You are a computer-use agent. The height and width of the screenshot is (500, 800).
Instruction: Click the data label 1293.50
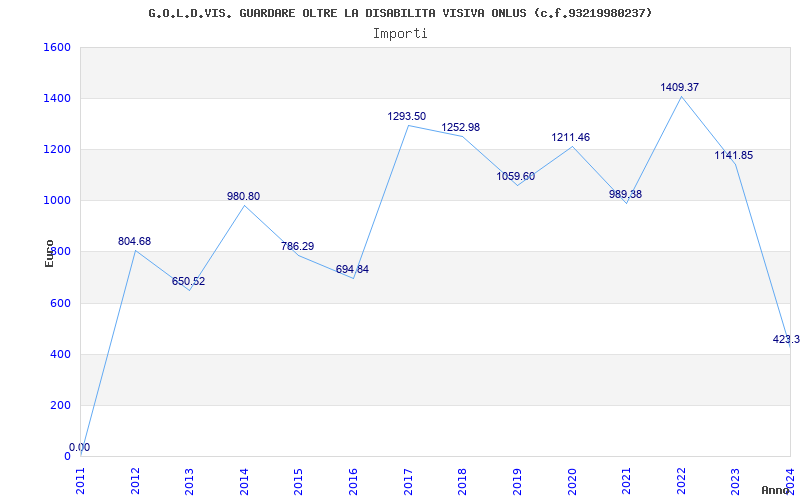tap(407, 116)
